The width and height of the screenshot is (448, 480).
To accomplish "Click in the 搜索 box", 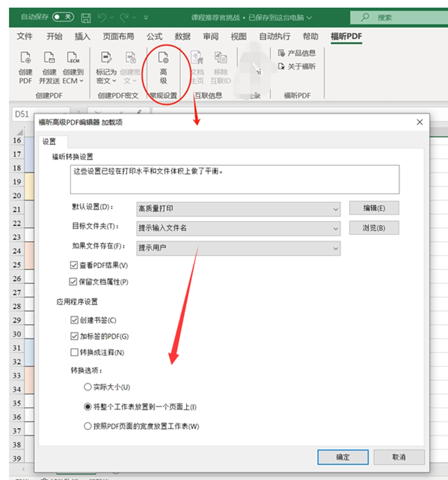I will tap(399, 17).
